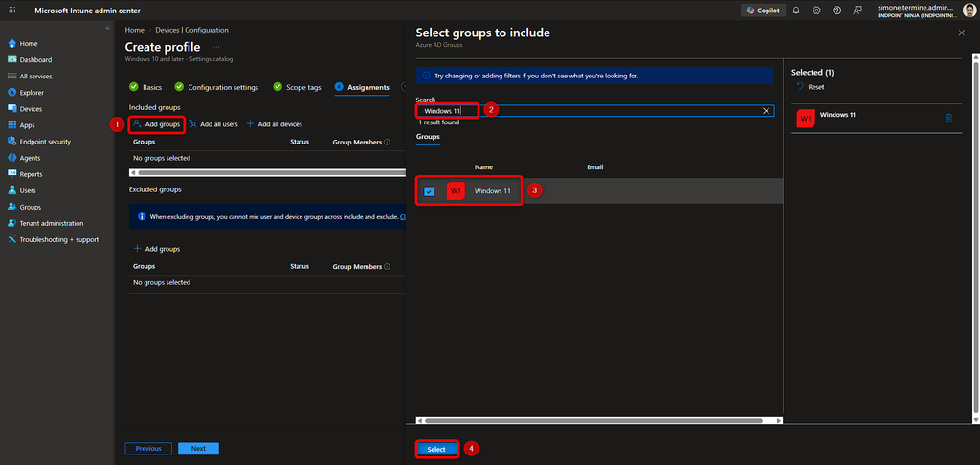
Task: Click Add groups under Included groups
Action: click(x=157, y=124)
